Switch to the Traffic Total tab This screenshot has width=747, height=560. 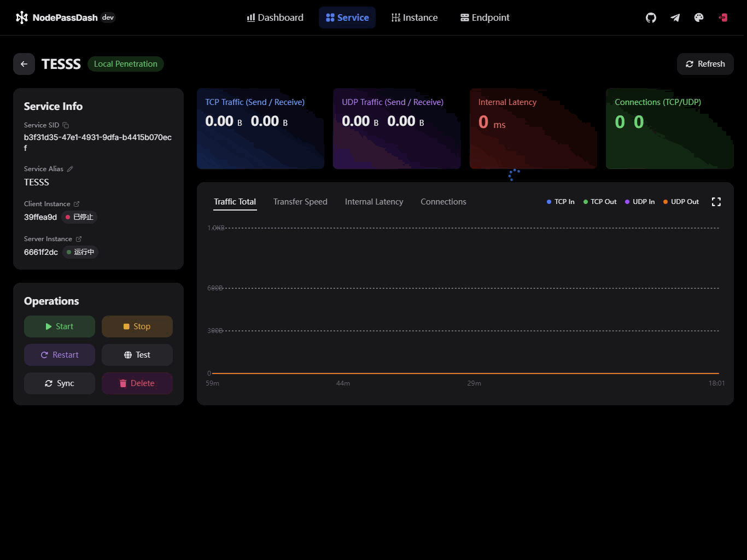[235, 202]
